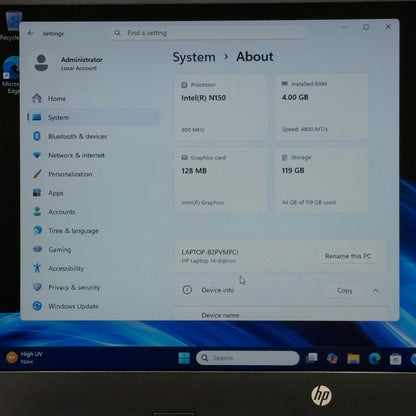416x416 pixels.
Task: Open Apps settings label
Action: [x=56, y=193]
